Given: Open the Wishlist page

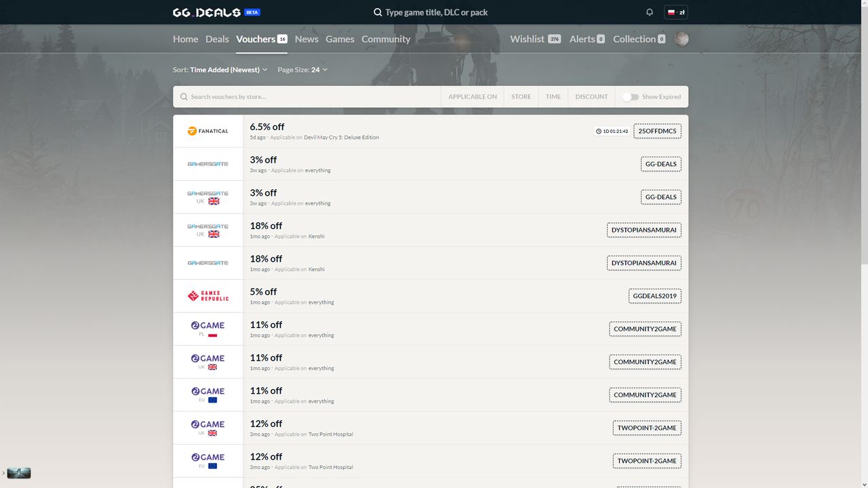Looking at the screenshot, I should 535,39.
